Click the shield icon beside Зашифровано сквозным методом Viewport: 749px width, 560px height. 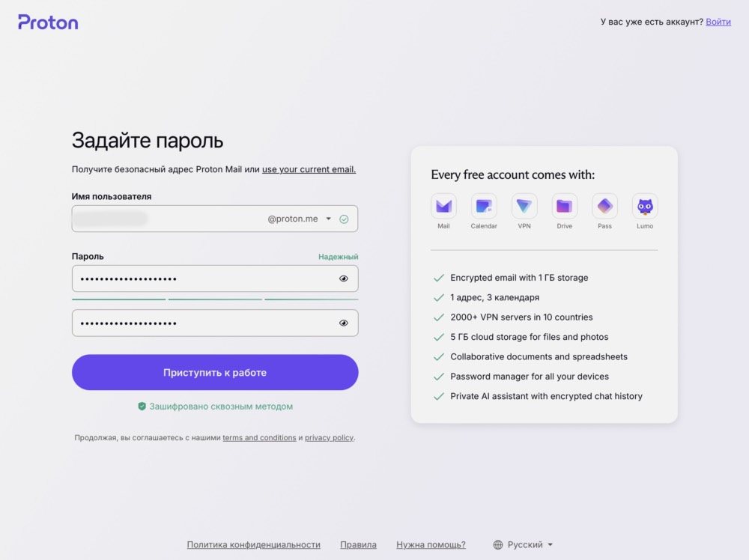point(142,407)
